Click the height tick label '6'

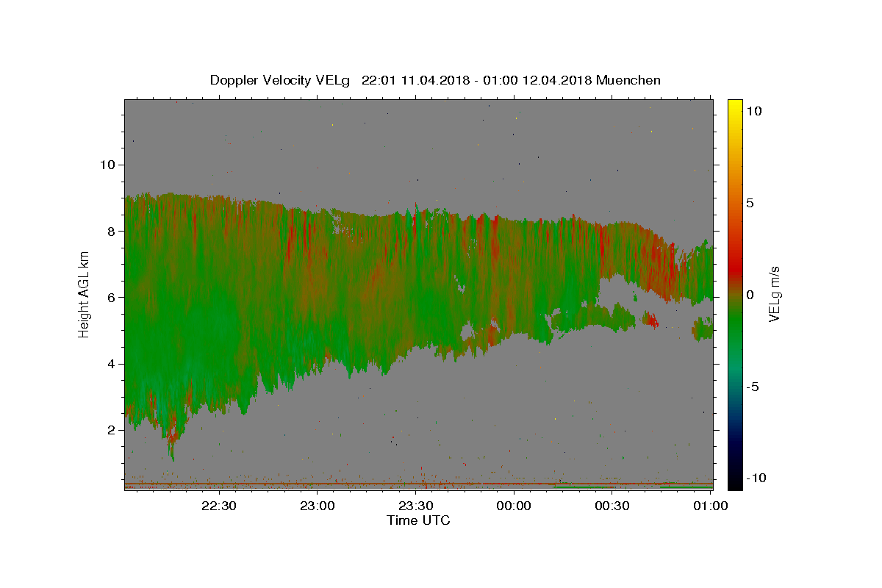pyautogui.click(x=112, y=297)
